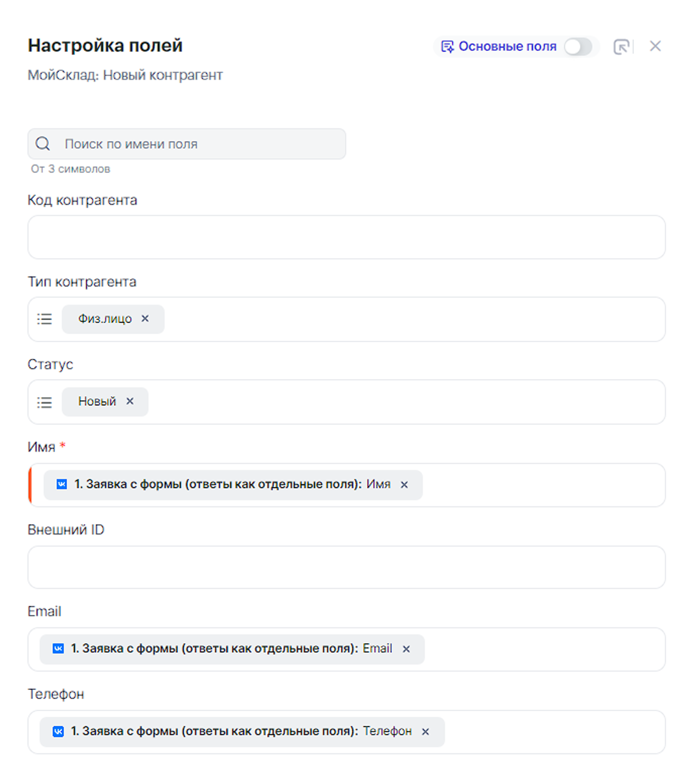Image resolution: width=700 pixels, height=763 pixels.
Task: Click VK icon in Телефон field tag
Action: click(58, 731)
